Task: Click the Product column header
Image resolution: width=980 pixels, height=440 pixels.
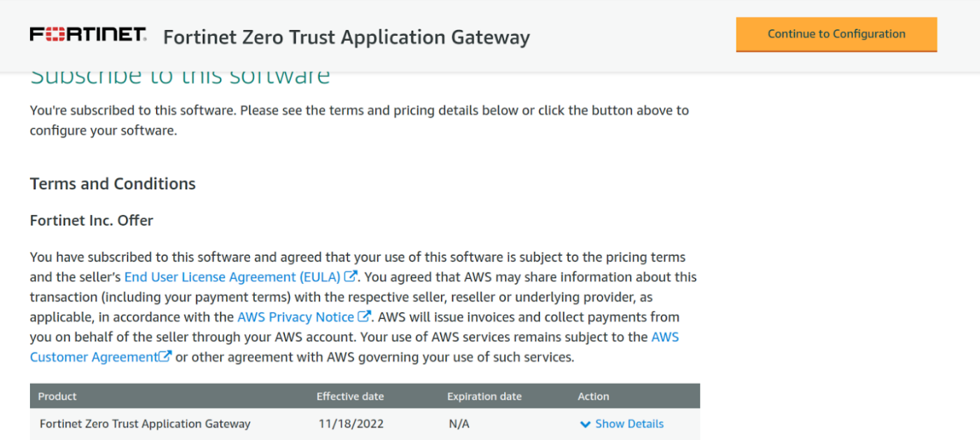Action: point(57,396)
